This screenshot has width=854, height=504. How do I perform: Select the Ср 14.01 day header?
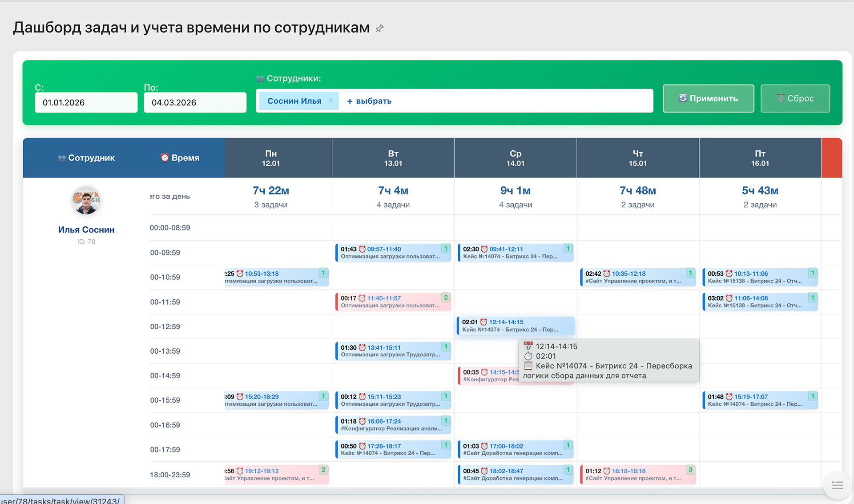click(516, 158)
